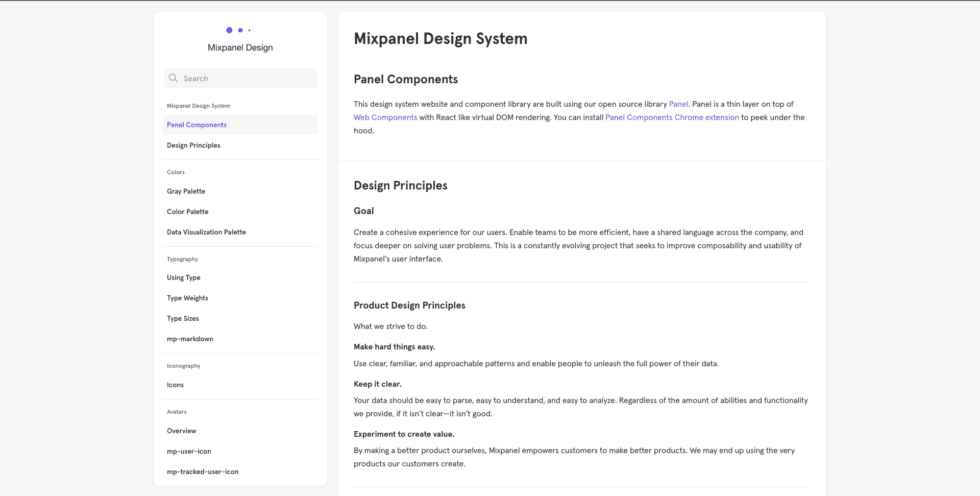Click the Design Principles content heading
Image resolution: width=980 pixels, height=496 pixels.
[401, 185]
